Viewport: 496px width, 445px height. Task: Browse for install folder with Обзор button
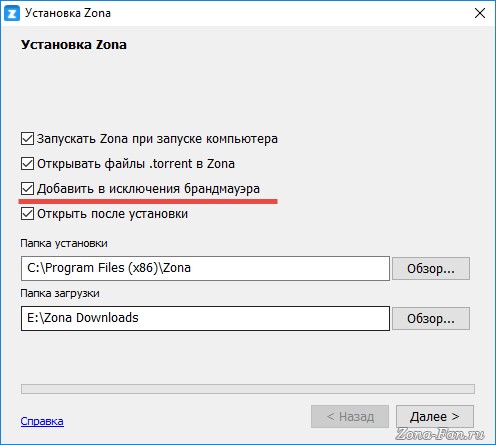coord(431,268)
